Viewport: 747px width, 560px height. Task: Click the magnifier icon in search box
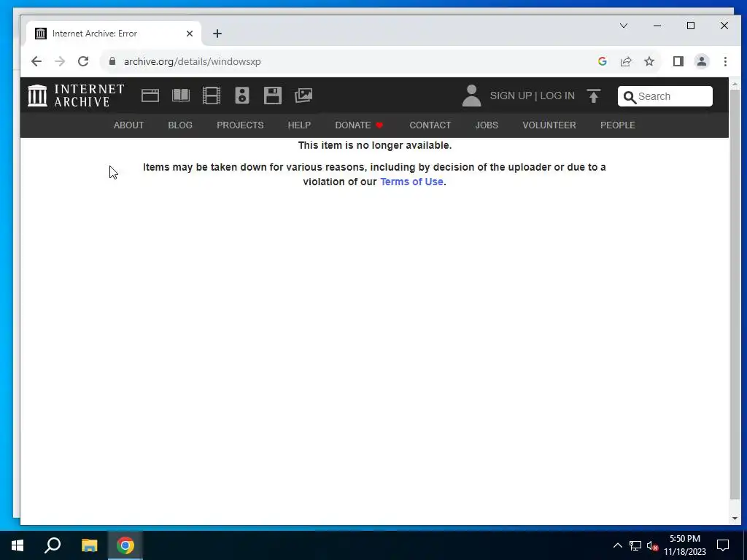(630, 97)
